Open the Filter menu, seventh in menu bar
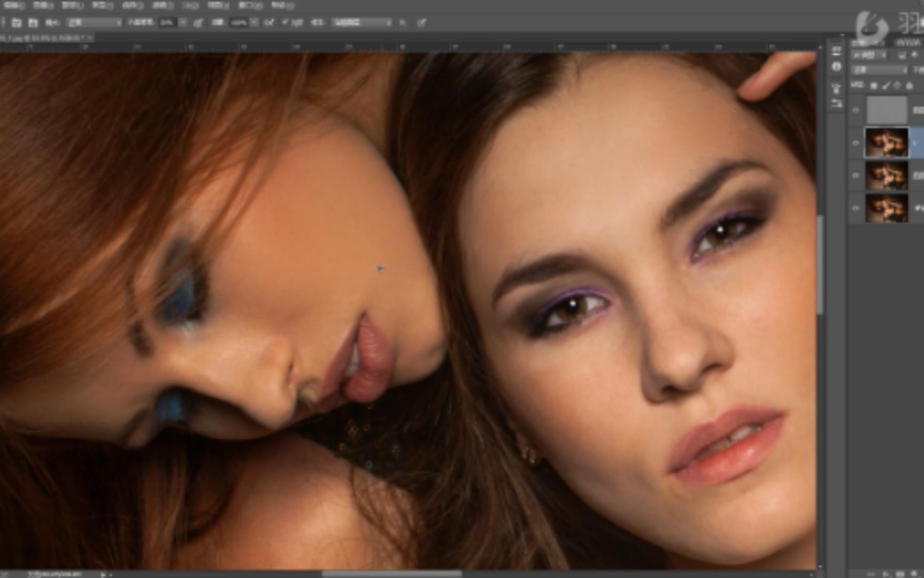 [191, 5]
